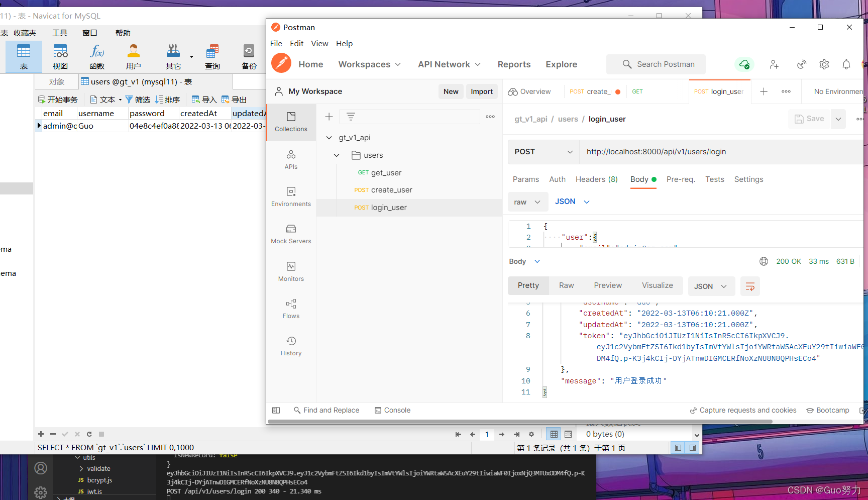Screen dimensions: 868x500
Task: Open 帮助 menu in Navicat
Action: coord(123,33)
